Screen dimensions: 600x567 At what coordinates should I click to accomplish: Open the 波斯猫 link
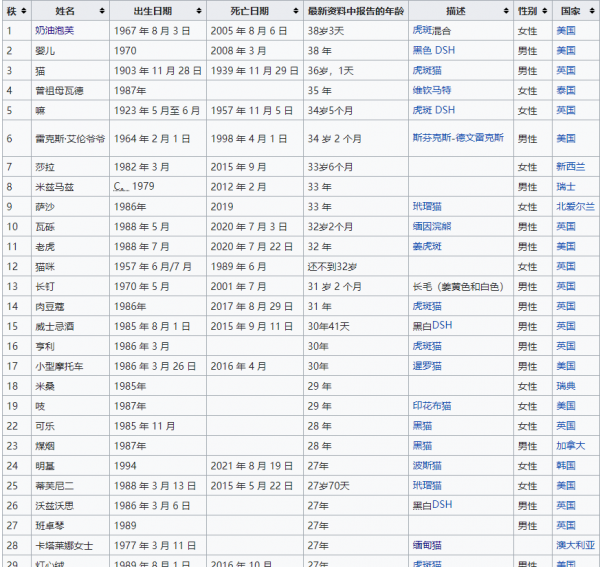pos(427,466)
